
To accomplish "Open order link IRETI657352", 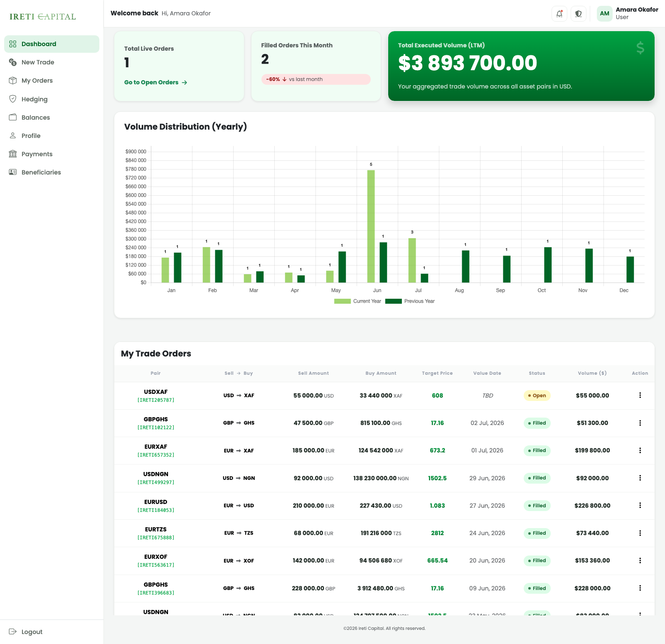I will tap(156, 455).
